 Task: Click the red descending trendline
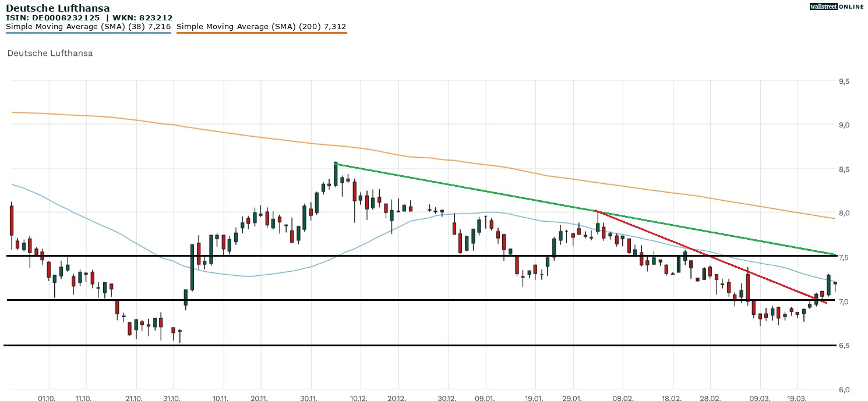699,252
